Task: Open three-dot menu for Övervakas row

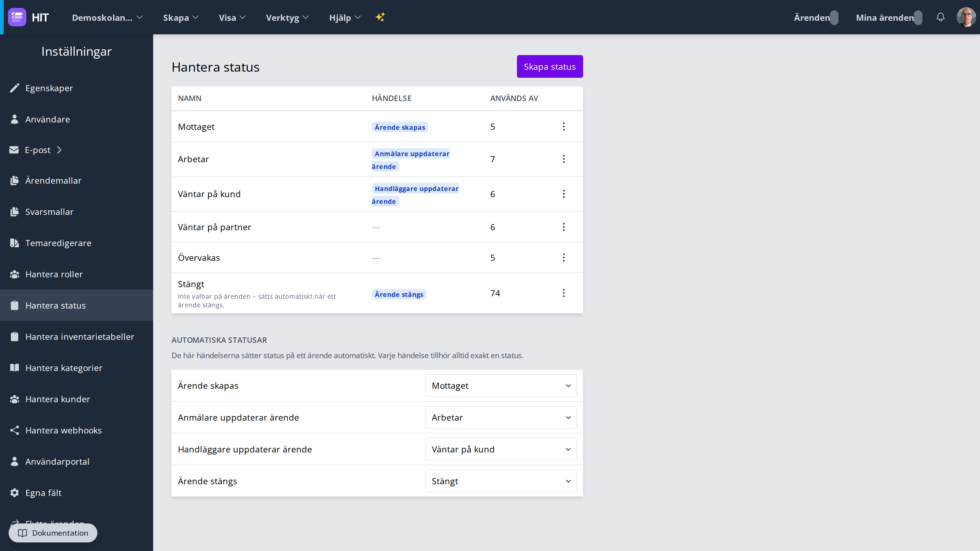Action: tap(564, 257)
